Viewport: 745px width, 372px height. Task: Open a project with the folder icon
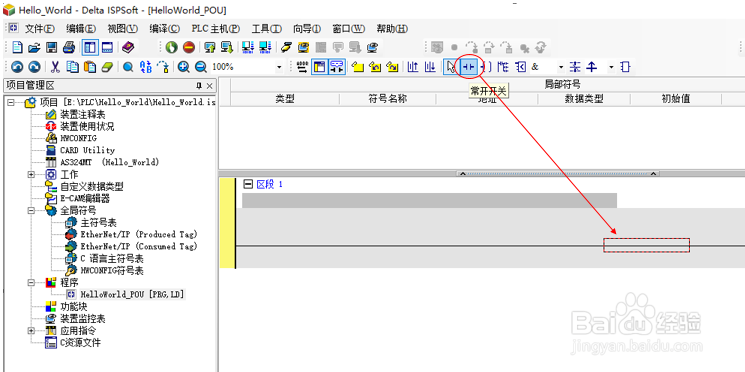(x=34, y=47)
